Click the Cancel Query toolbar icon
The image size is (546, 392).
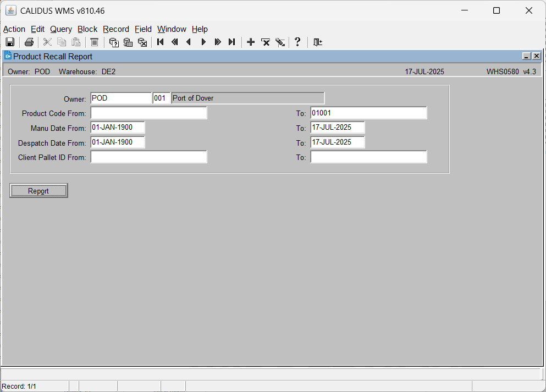(x=142, y=42)
